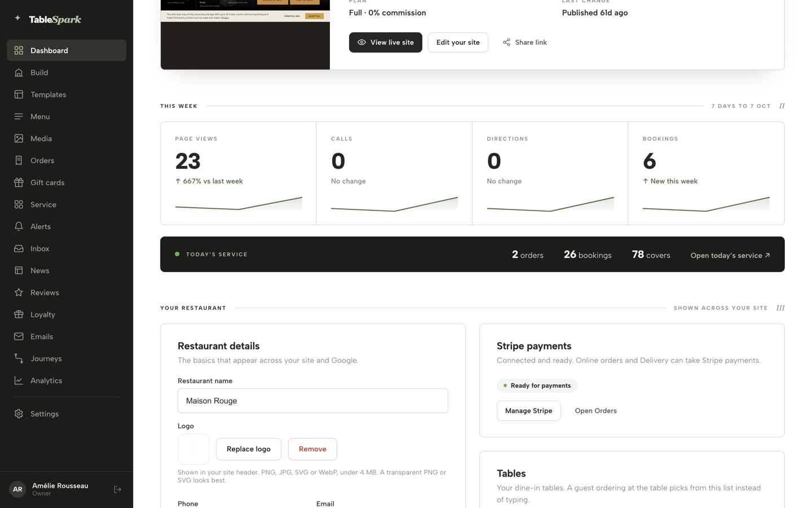Click the Open Orders link

click(x=595, y=411)
